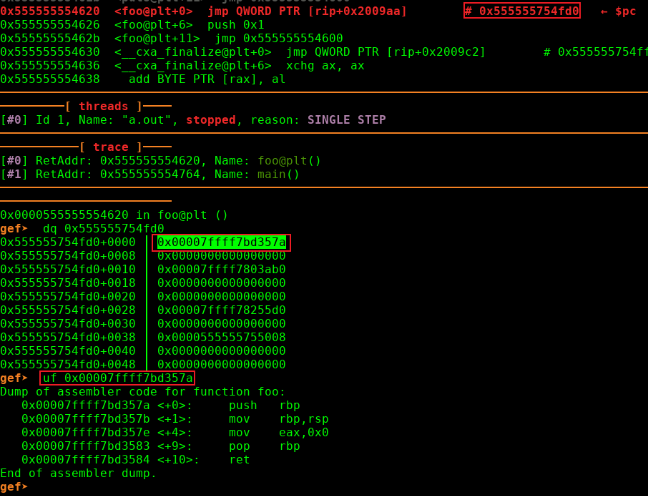Click address 0x00007ffff7bd357e
This screenshot has width=648, height=496.
pos(86,433)
